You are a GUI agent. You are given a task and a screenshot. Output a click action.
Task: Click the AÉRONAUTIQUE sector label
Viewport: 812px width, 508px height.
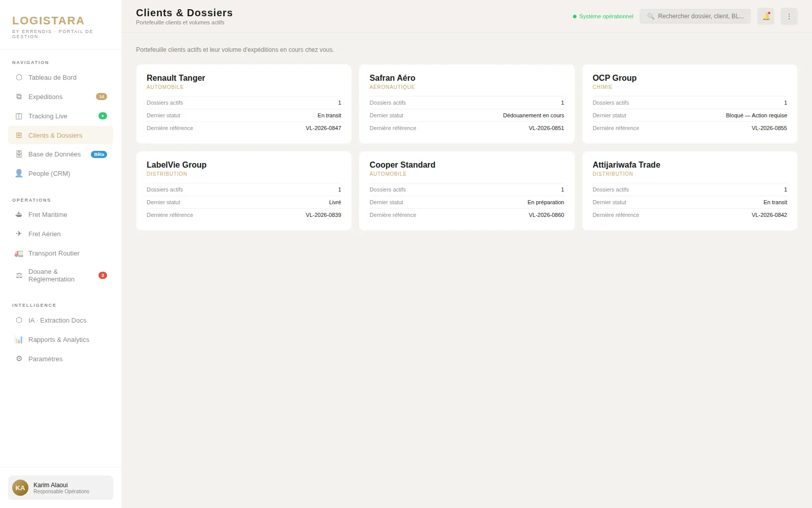[392, 87]
